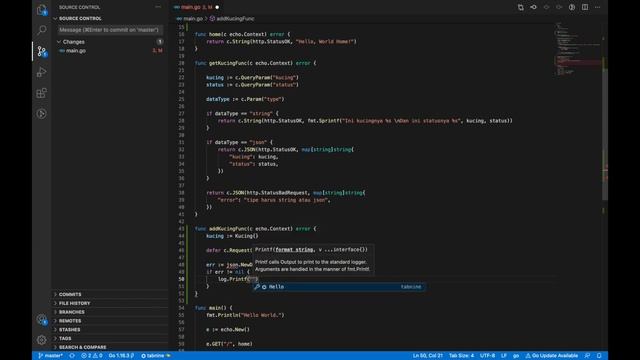
Task: Select the Hello tabnine suggestion
Action: (339, 287)
